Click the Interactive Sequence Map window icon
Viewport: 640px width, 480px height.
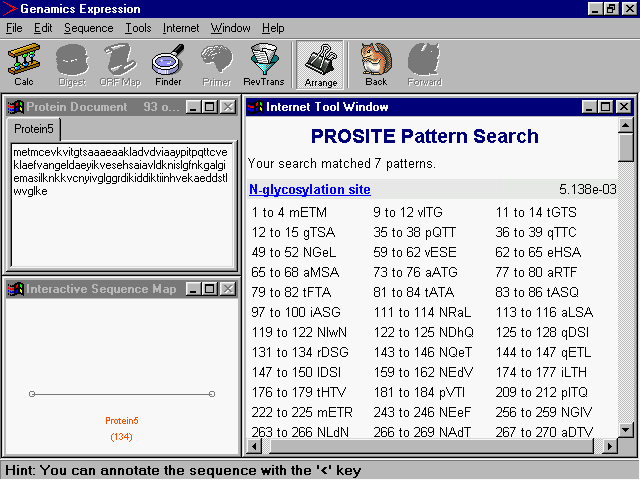tap(16, 289)
